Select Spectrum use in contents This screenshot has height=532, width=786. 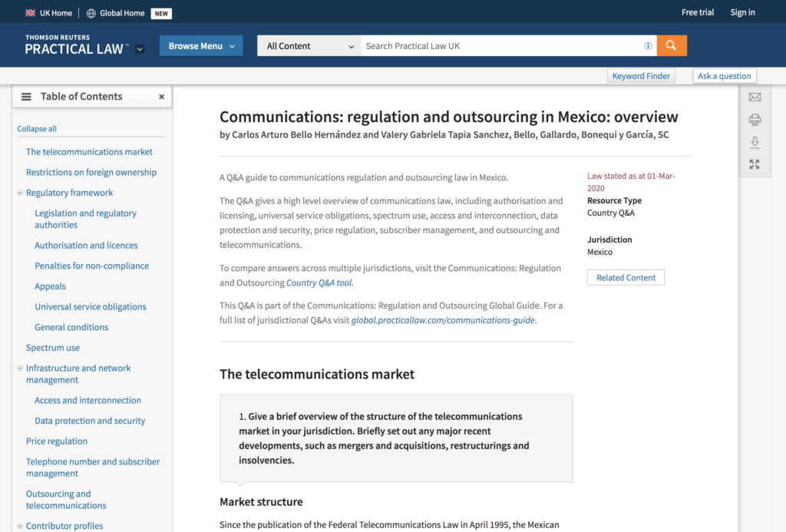pyautogui.click(x=53, y=348)
